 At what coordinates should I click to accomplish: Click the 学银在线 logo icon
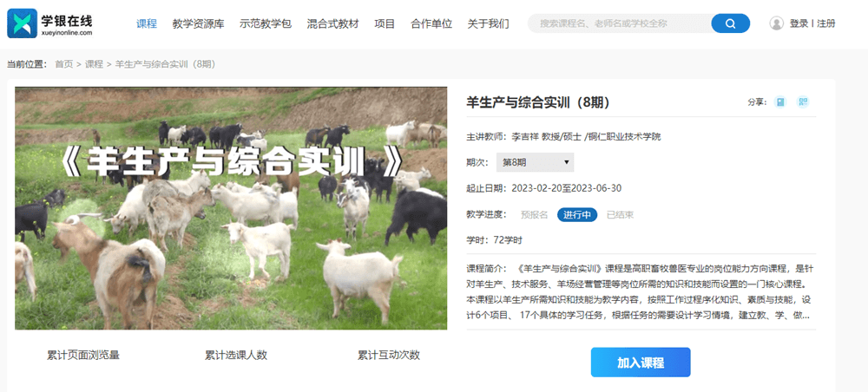[x=23, y=23]
